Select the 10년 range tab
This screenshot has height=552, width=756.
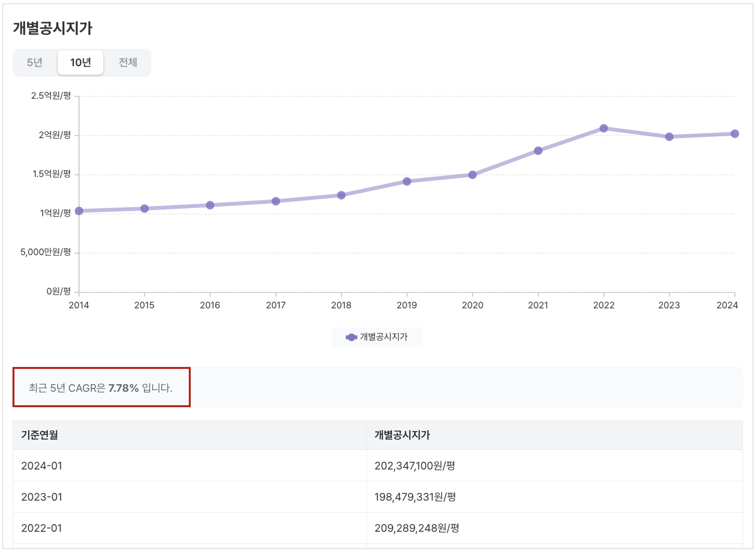(x=80, y=62)
